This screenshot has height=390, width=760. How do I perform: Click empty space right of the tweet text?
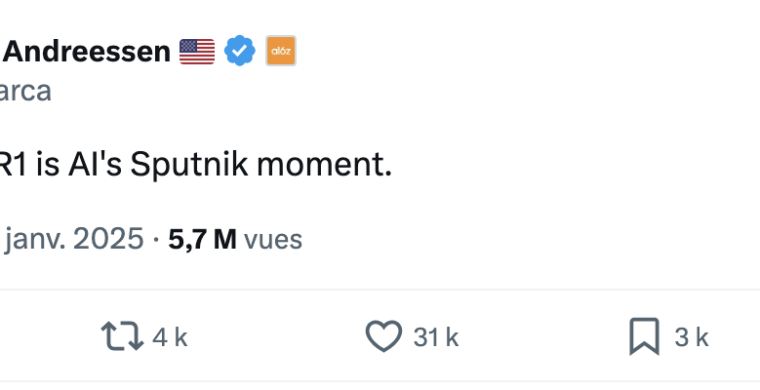coord(572,166)
